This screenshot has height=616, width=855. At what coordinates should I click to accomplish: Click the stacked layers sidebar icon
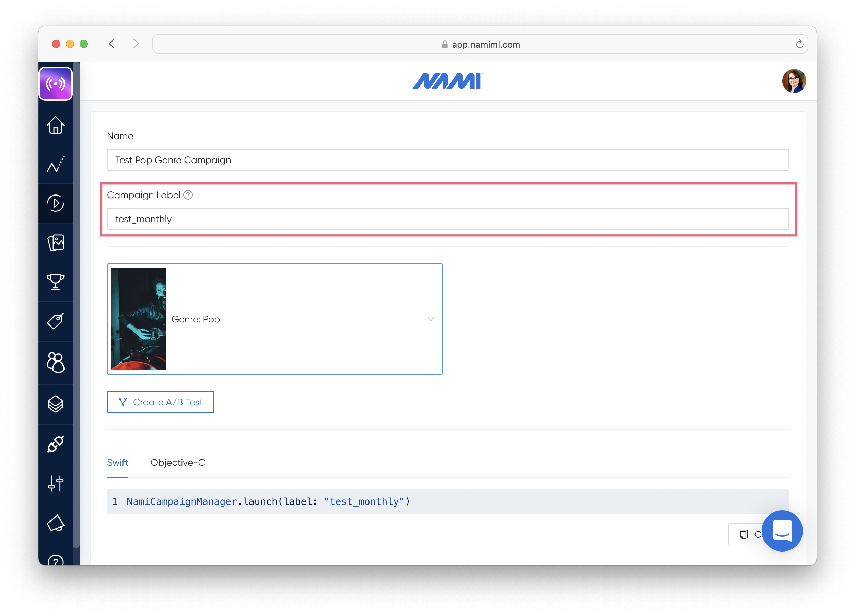tap(56, 404)
